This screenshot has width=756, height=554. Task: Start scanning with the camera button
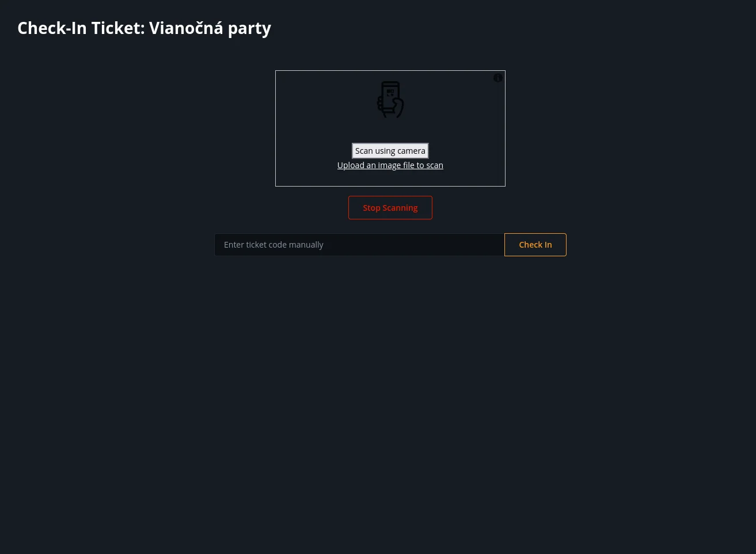click(x=390, y=151)
